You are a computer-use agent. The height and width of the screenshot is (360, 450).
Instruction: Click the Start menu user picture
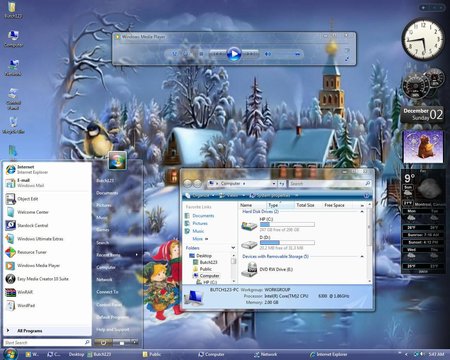tap(117, 160)
